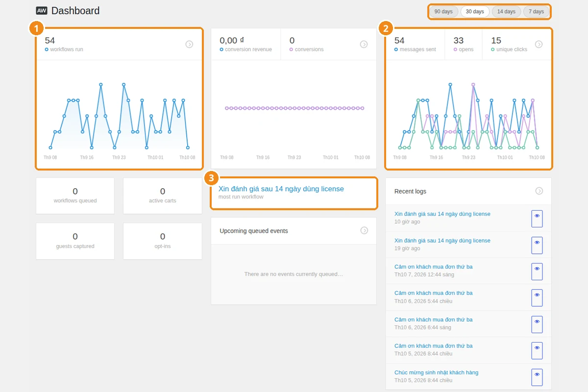This screenshot has width=588, height=392.
Task: Click "There are no events currently queued…" message
Action: [294, 274]
